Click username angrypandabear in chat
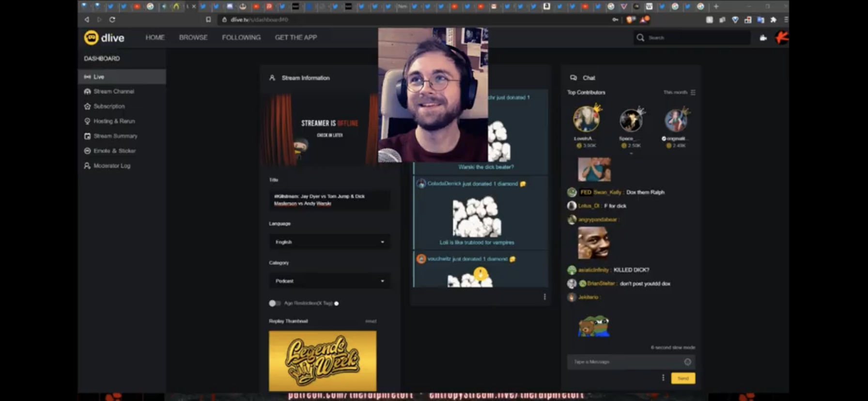The image size is (868, 401). pos(598,219)
